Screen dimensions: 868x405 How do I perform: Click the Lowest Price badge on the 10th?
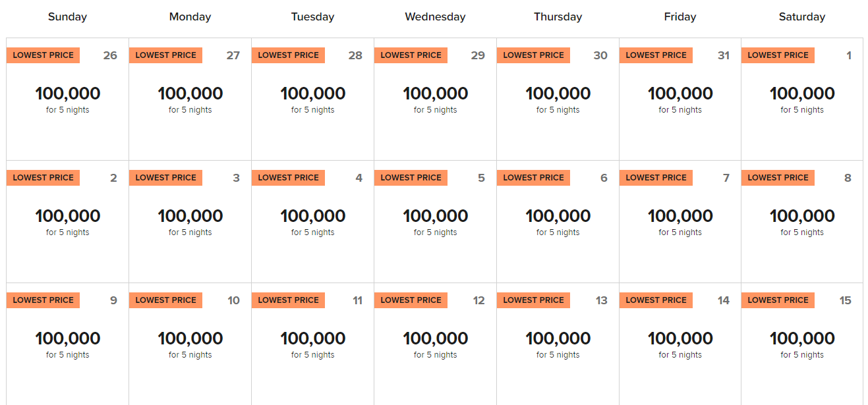165,300
